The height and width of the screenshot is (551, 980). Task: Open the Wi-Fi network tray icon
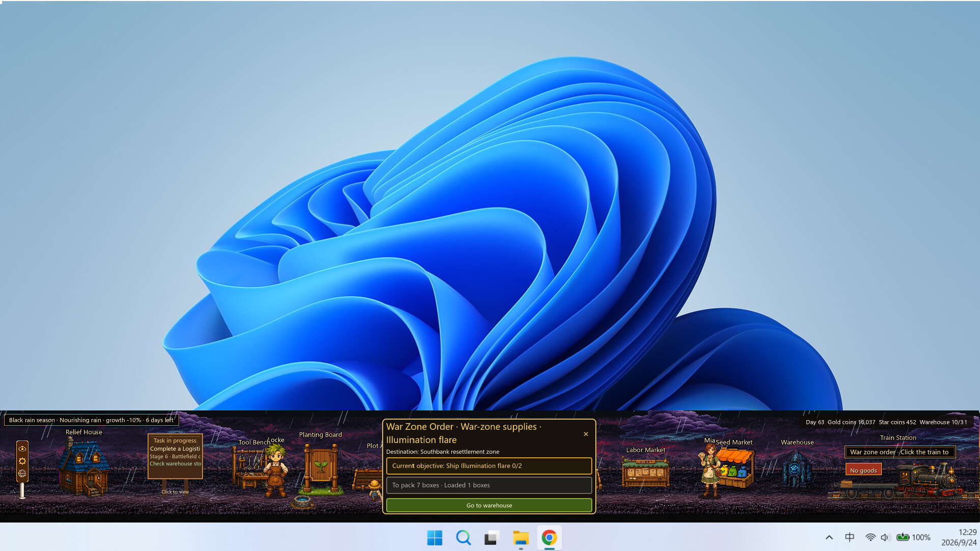coord(870,537)
